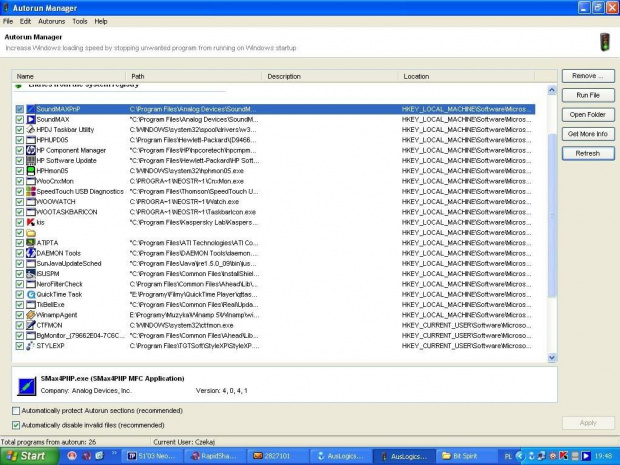The width and height of the screenshot is (620, 465).
Task: Sort list by Path column header
Action: coord(194,76)
